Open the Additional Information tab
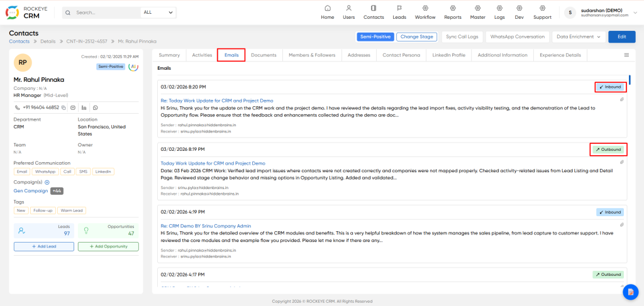This screenshot has height=306, width=644. coord(502,55)
